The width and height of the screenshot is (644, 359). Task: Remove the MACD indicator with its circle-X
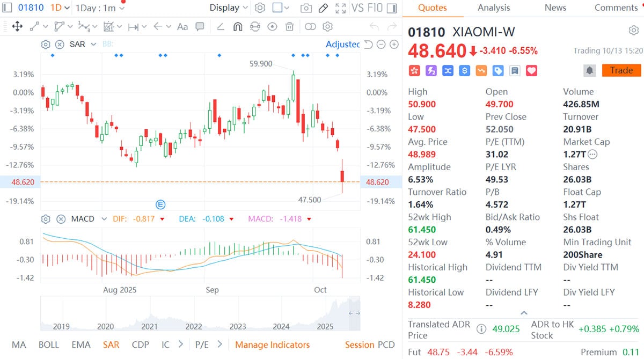pyautogui.click(x=59, y=218)
